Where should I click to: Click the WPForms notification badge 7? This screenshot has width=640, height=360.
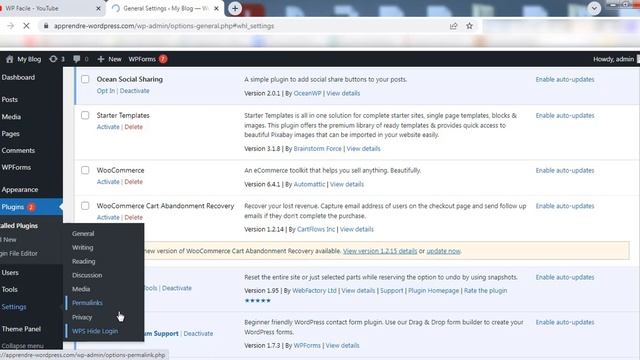(163, 59)
